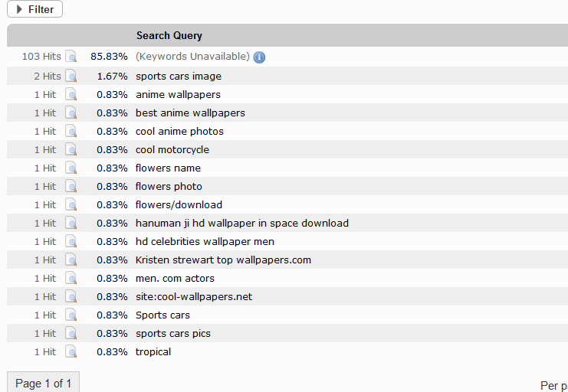Click the 103 Hits link
Screen dimensions: 568x392
[41, 57]
